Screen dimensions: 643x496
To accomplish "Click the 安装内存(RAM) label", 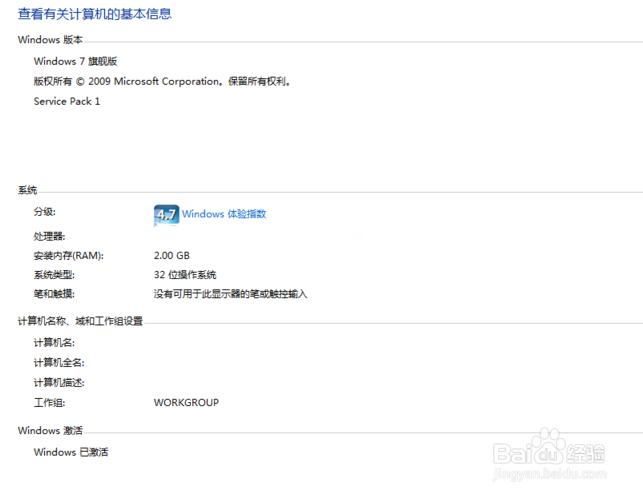I will (68, 256).
